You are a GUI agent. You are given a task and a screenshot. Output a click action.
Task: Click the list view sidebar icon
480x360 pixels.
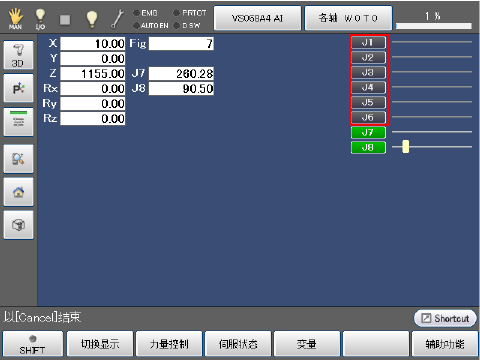18,122
